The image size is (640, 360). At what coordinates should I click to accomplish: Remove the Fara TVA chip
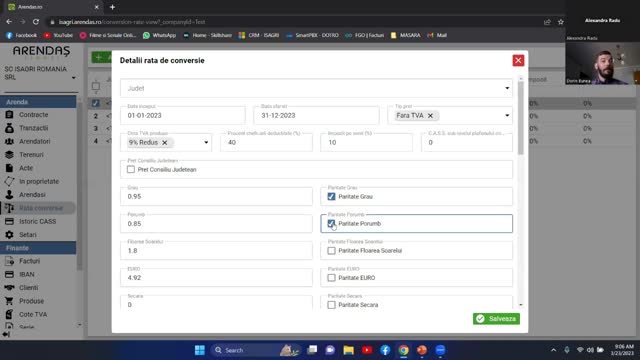click(x=430, y=116)
